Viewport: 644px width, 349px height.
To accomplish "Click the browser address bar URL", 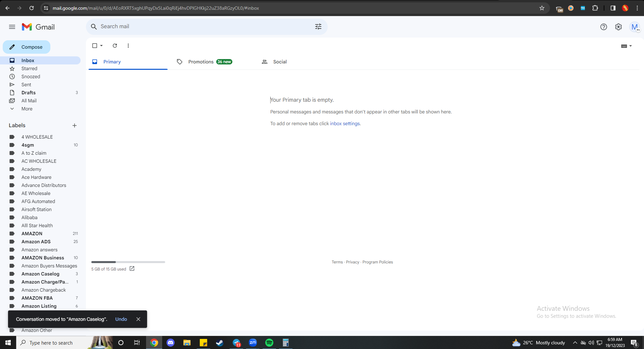I will [x=156, y=8].
